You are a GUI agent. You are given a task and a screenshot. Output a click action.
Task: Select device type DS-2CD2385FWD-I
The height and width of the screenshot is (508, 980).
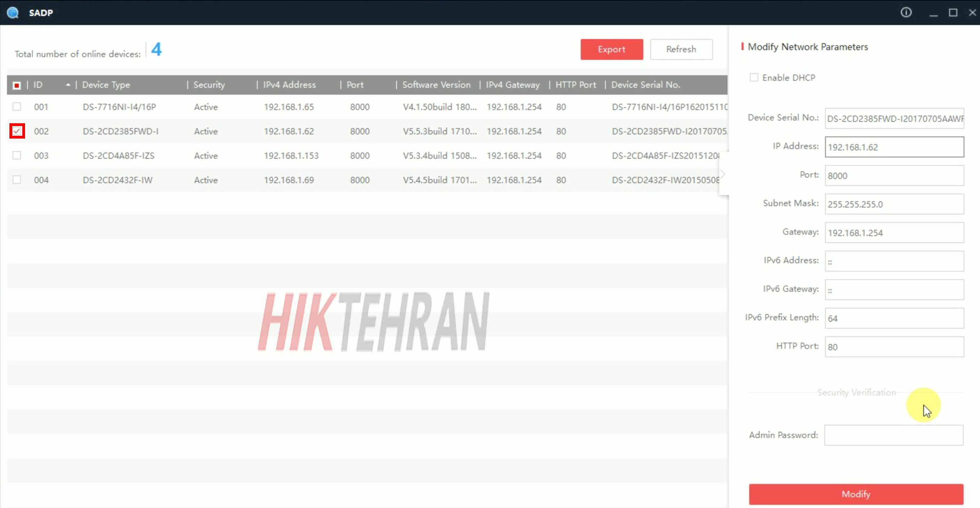[120, 131]
